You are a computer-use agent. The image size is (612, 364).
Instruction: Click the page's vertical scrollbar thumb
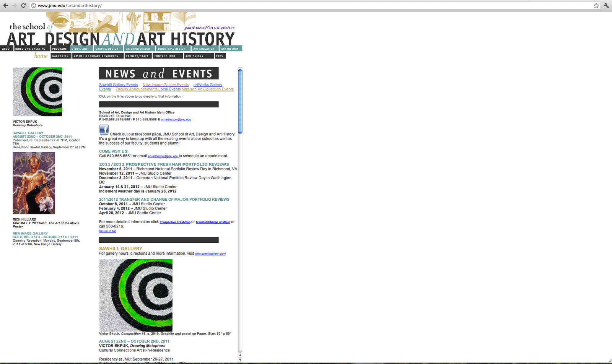click(240, 101)
